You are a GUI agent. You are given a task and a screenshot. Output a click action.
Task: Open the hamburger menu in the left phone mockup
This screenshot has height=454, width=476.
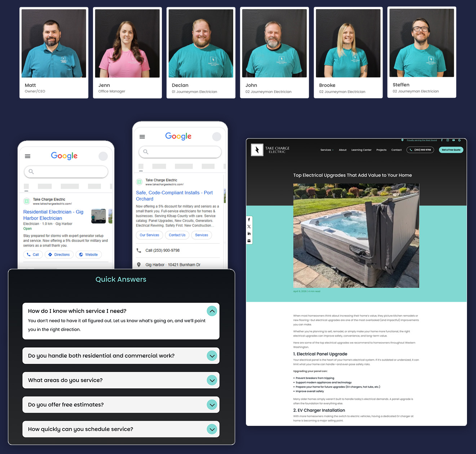click(28, 156)
